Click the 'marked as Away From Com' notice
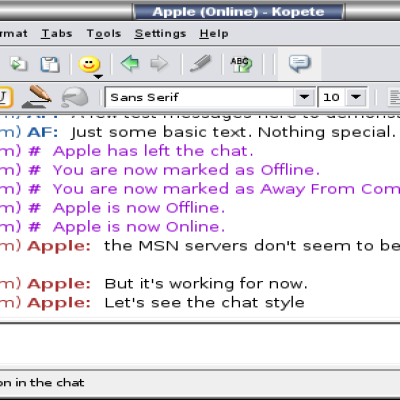The width and height of the screenshot is (400, 400). 226,189
